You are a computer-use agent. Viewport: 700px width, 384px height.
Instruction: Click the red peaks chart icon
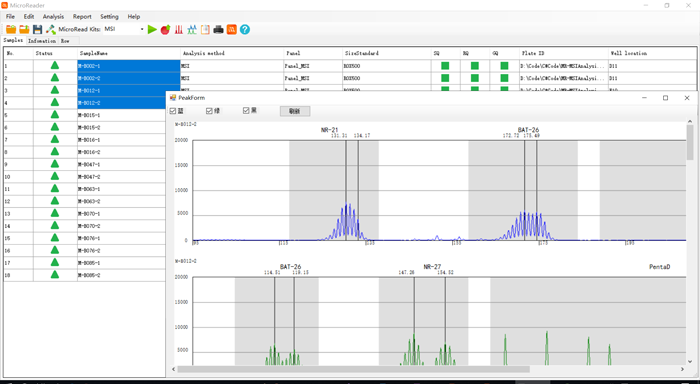pyautogui.click(x=179, y=29)
